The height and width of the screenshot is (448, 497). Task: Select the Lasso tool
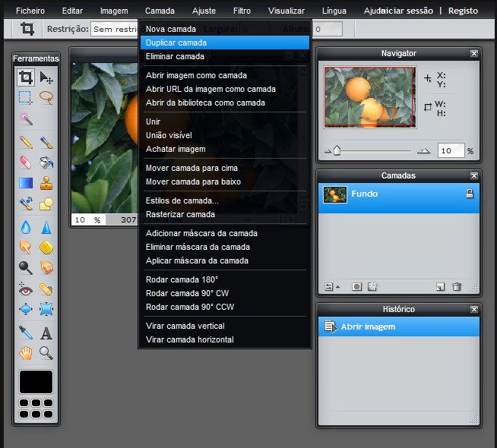46,97
